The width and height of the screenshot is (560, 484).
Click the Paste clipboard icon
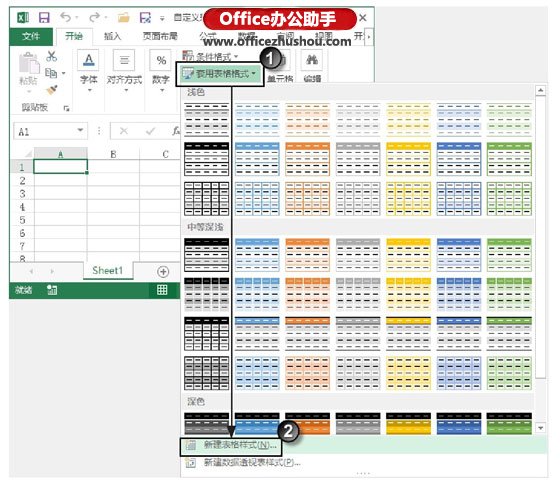point(29,65)
